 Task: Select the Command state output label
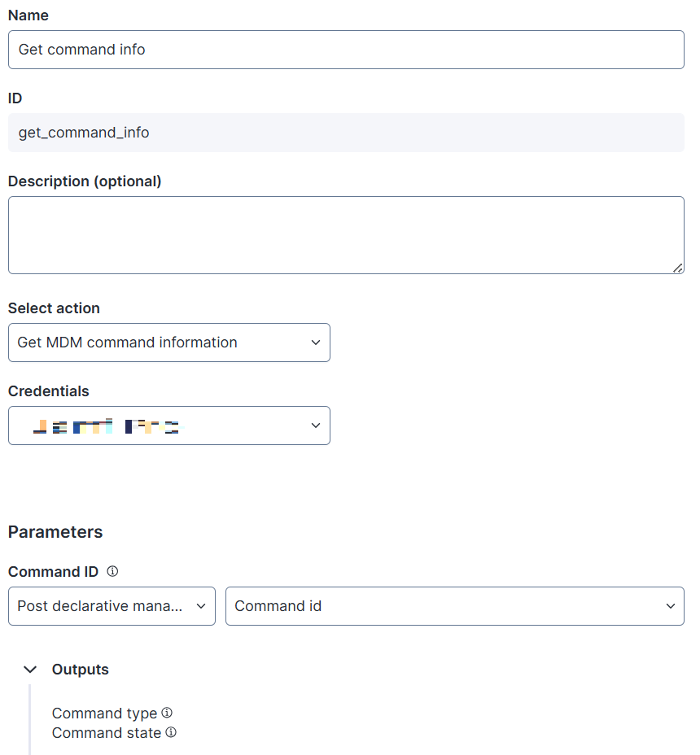click(x=107, y=733)
